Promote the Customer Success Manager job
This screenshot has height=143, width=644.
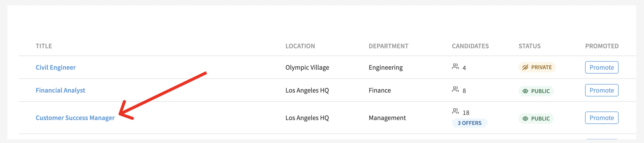(602, 118)
